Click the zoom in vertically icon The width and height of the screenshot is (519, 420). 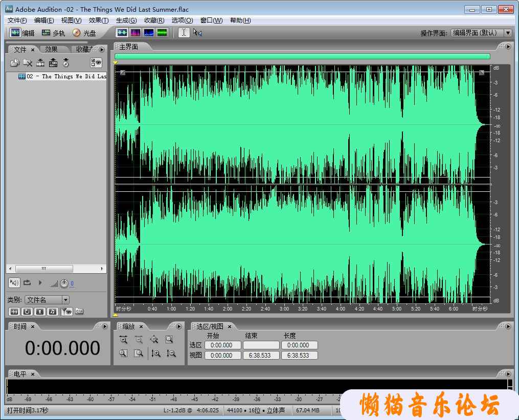155,353
